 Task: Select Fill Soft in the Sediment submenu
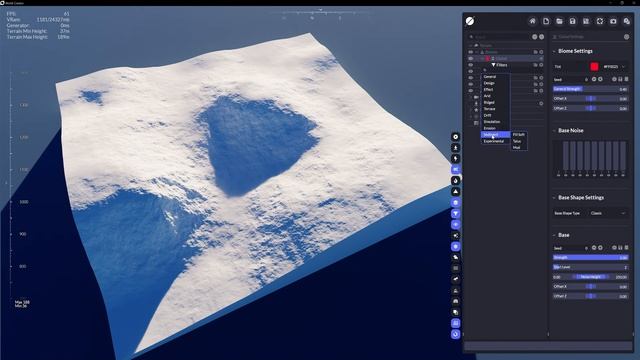click(519, 135)
